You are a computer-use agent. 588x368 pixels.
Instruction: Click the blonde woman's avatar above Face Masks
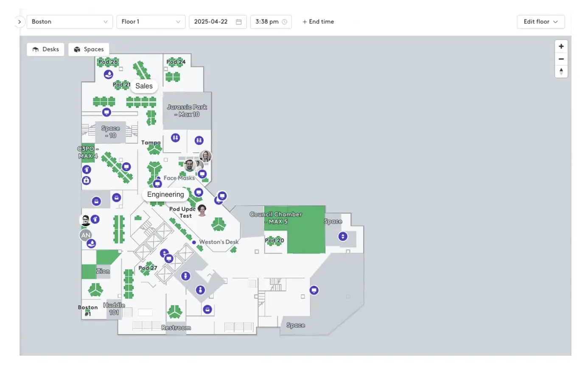[206, 156]
